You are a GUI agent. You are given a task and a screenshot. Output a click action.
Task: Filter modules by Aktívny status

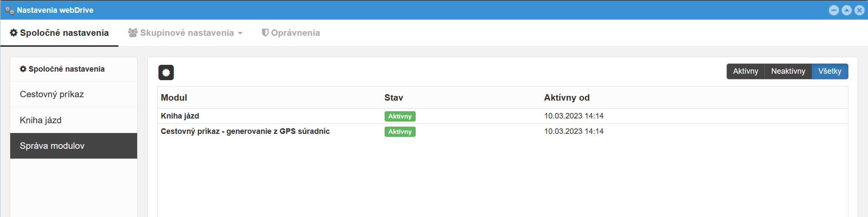coord(745,71)
